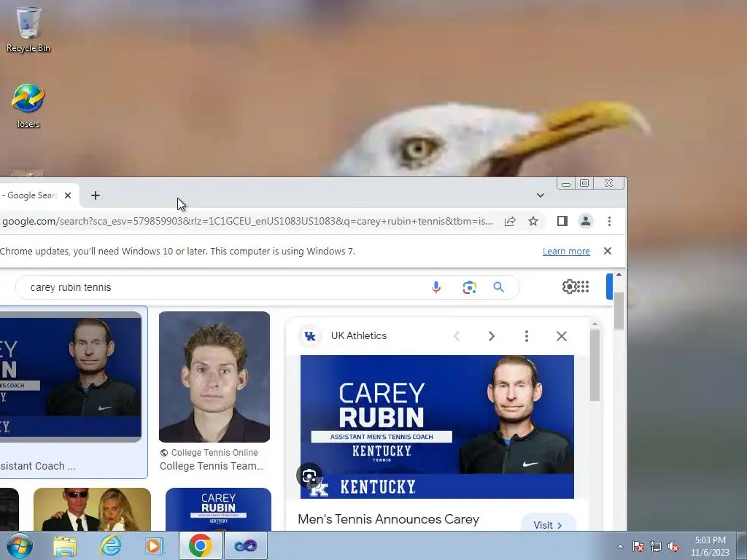Select the couple in formal wear thumbnail
Screen dimensions: 747x560
tap(92, 509)
